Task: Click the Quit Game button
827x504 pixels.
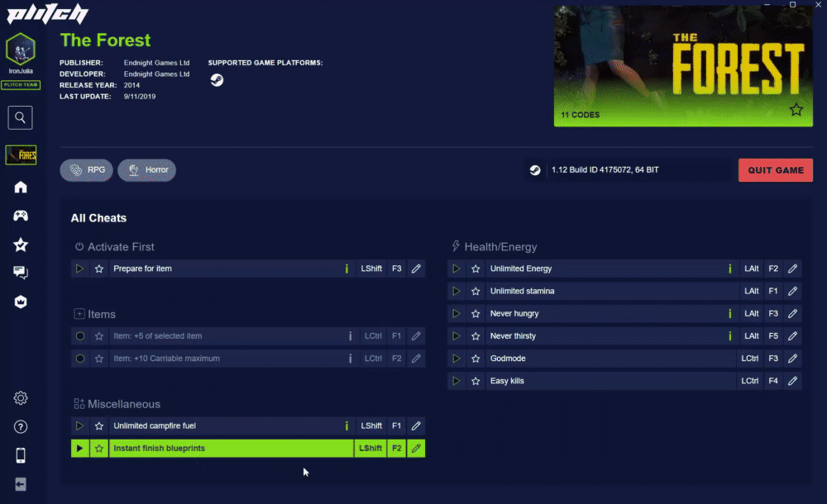Action: 776,169
